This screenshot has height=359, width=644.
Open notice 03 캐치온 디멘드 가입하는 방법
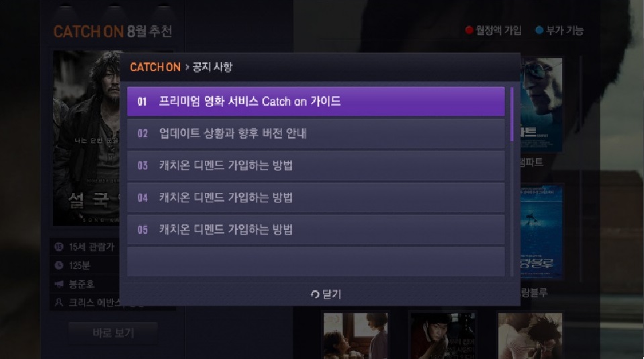click(x=316, y=165)
